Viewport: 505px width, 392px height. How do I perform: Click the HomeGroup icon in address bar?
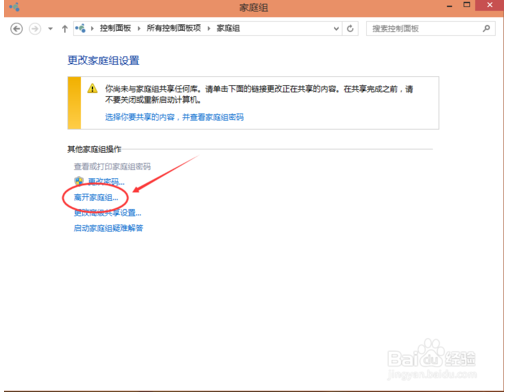point(80,28)
